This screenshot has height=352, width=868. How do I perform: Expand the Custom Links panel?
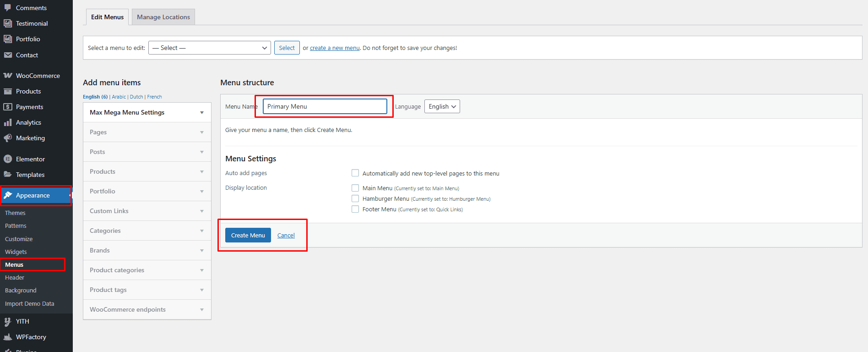tap(147, 211)
